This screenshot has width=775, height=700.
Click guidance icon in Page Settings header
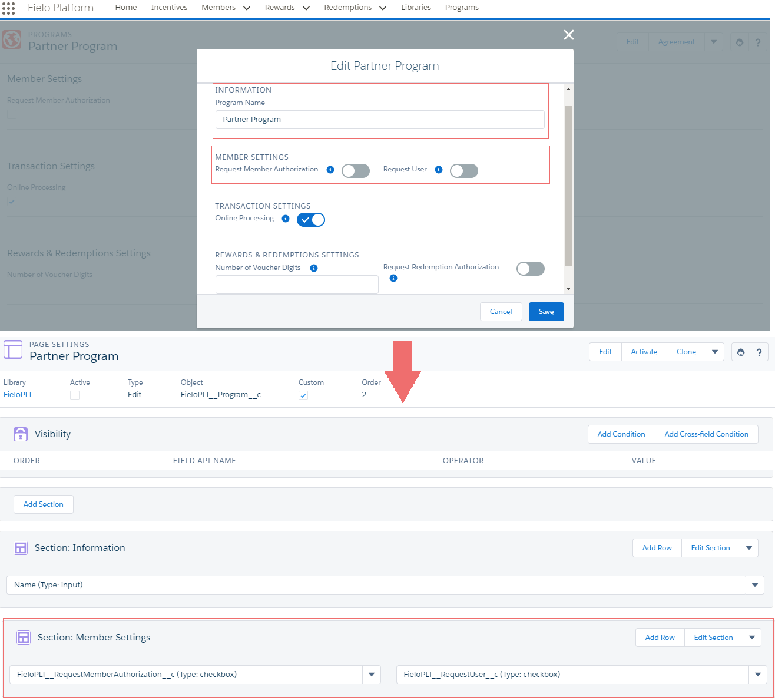point(741,352)
